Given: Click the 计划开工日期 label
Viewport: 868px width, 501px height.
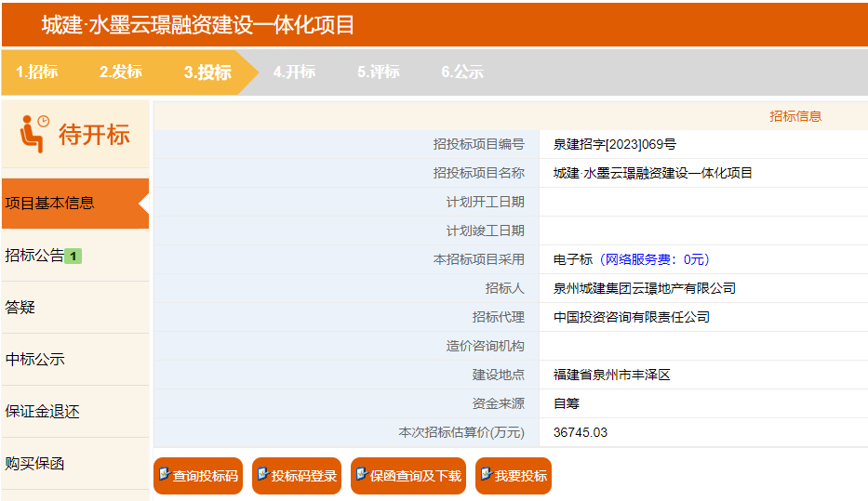Looking at the screenshot, I should click(485, 202).
